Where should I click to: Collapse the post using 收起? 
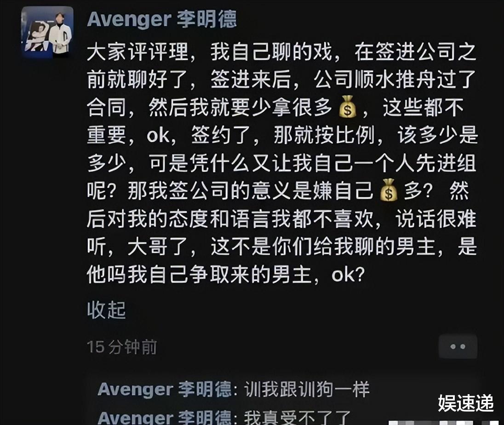[106, 310]
